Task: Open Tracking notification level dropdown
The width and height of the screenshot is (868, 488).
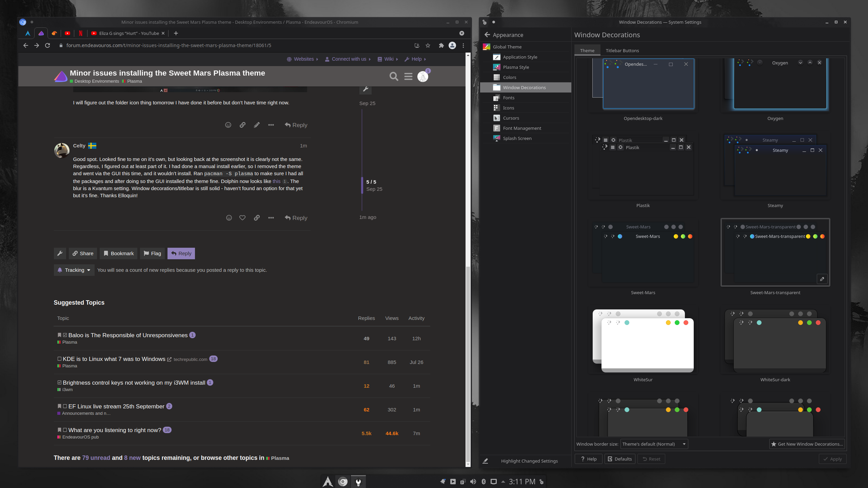Action: pyautogui.click(x=74, y=270)
